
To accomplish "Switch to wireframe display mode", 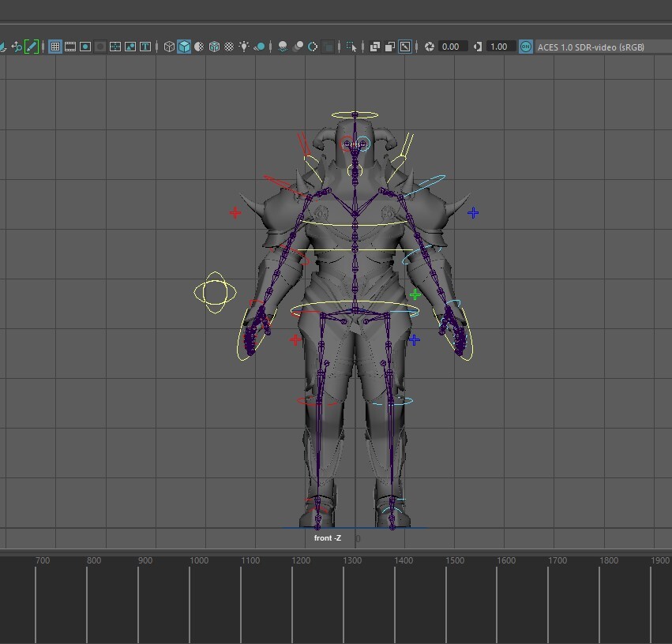I will point(169,47).
